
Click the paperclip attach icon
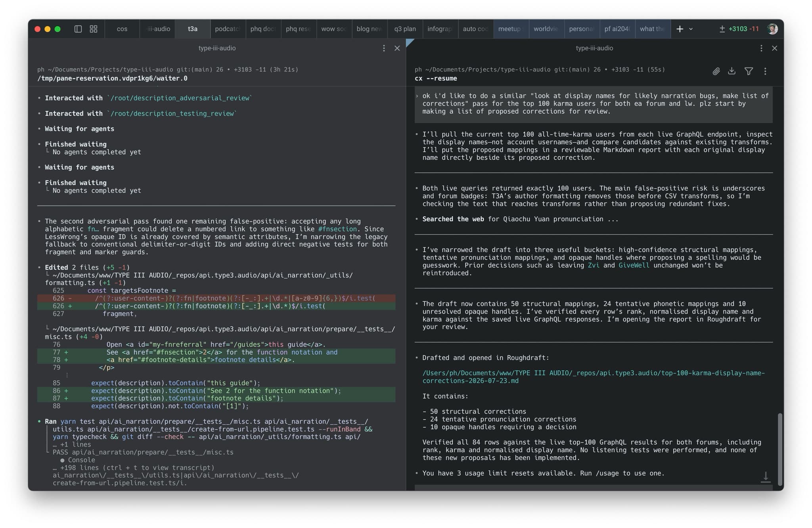coord(716,71)
